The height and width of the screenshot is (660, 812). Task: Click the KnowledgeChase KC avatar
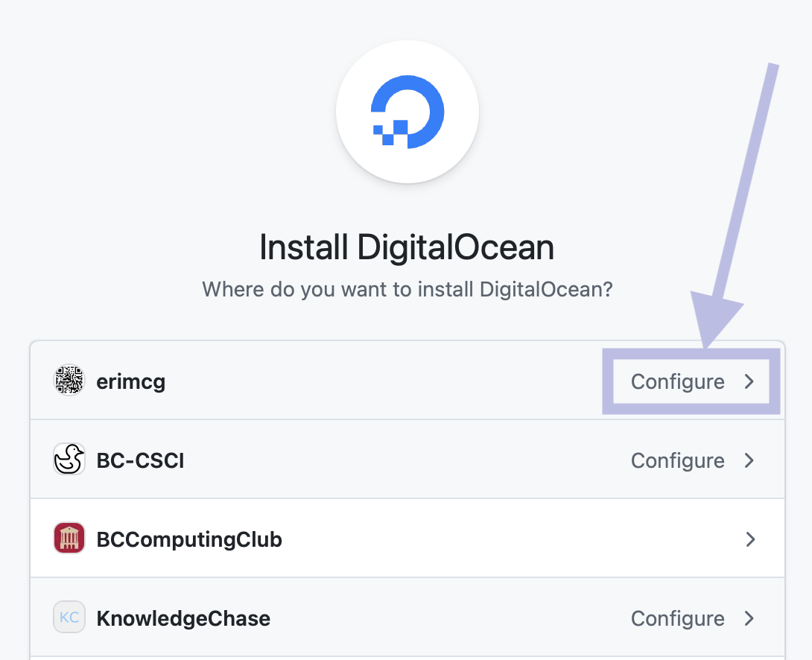tap(69, 618)
